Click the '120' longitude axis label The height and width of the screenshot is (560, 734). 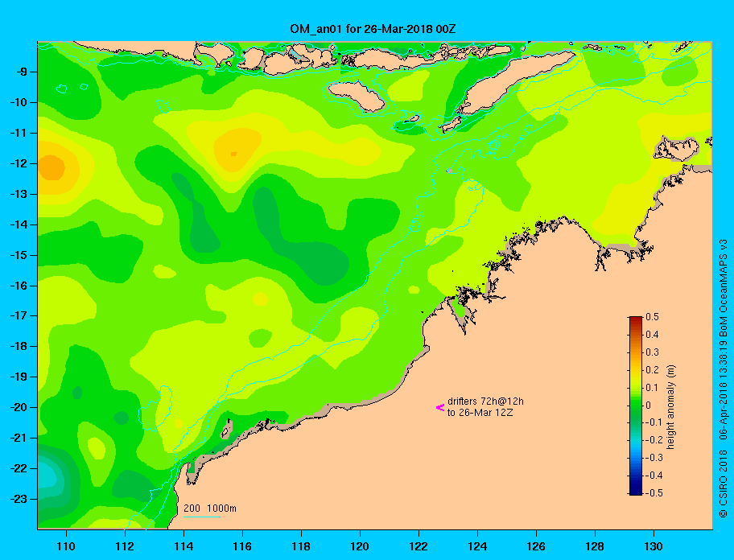(360, 546)
